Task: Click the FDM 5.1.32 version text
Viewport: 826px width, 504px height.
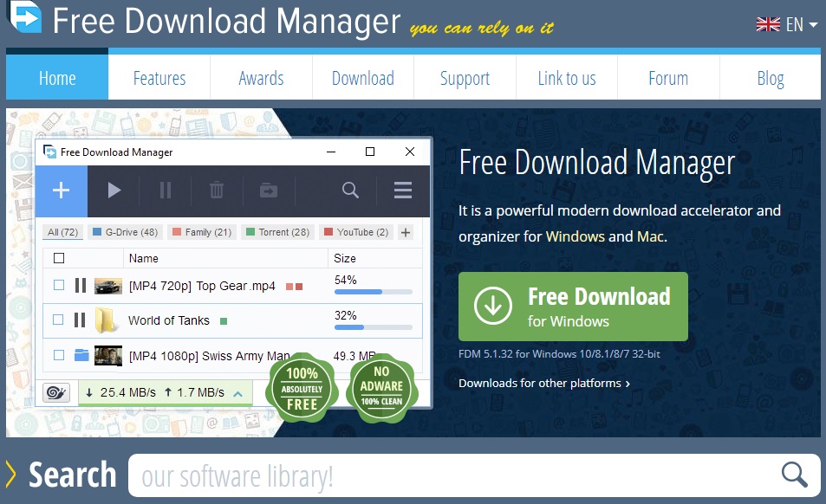Action: pyautogui.click(x=559, y=354)
